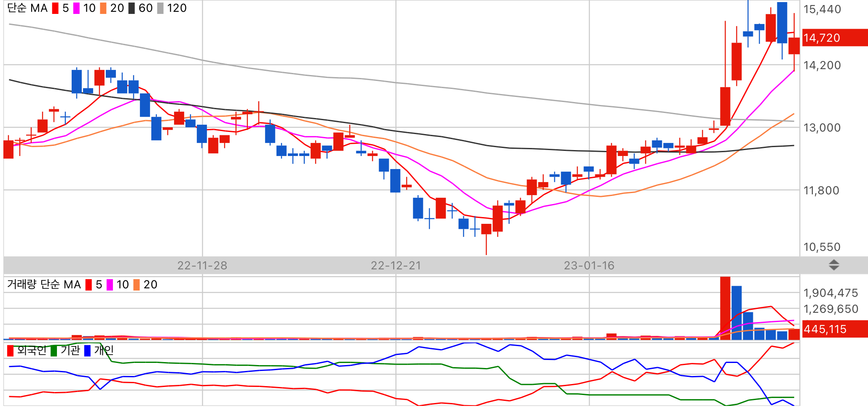Screen dimensions: 868x411
Task: Click the red 외국인 legend swatch
Action: pyautogui.click(x=11, y=351)
